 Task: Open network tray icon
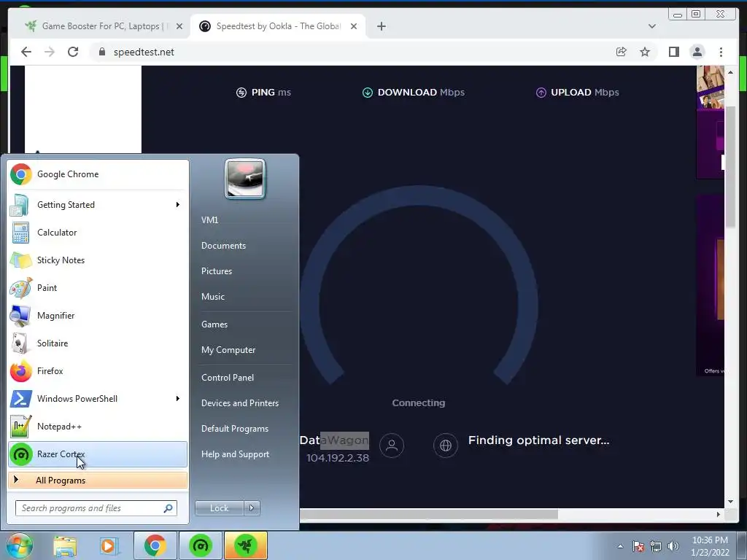click(656, 546)
